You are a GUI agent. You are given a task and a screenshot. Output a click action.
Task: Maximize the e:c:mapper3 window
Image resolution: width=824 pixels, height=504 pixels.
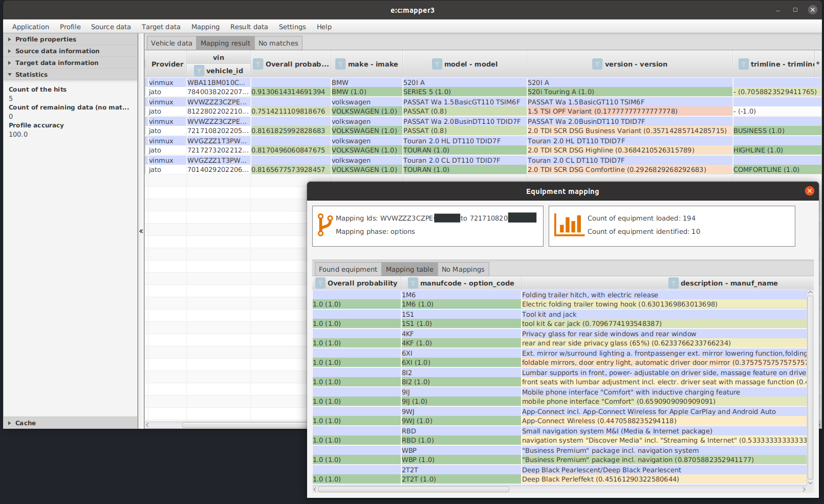tap(795, 10)
